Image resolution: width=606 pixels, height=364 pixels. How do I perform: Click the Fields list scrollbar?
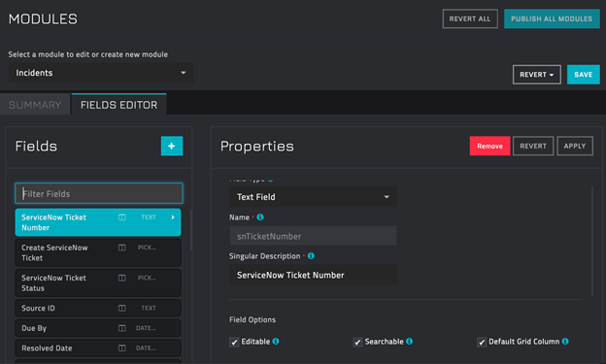click(191, 230)
